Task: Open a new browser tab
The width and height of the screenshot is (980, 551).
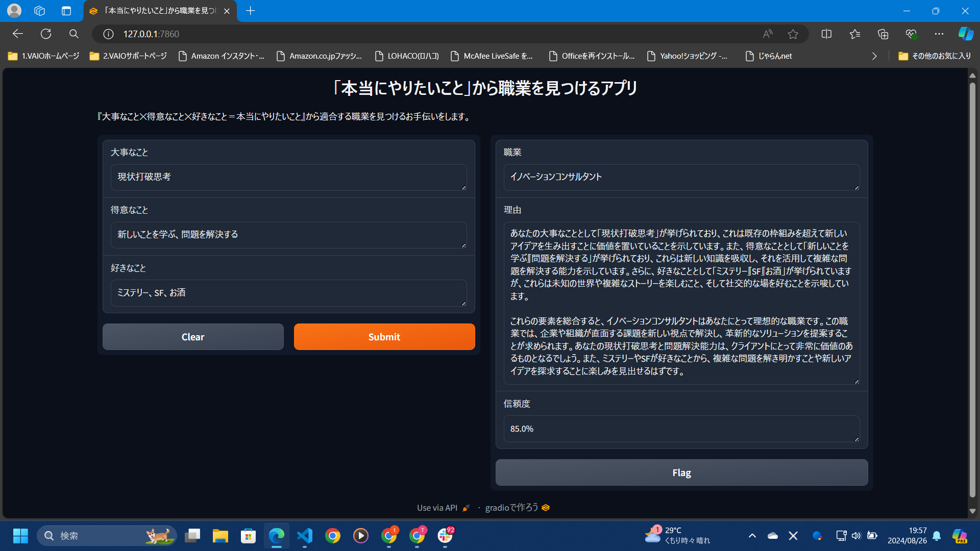Action: (250, 11)
